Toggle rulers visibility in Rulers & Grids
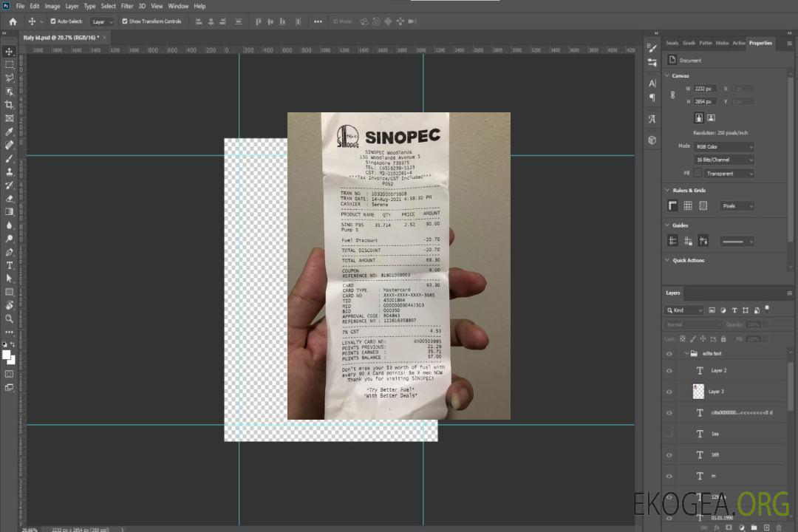The height and width of the screenshot is (532, 798). tap(673, 205)
